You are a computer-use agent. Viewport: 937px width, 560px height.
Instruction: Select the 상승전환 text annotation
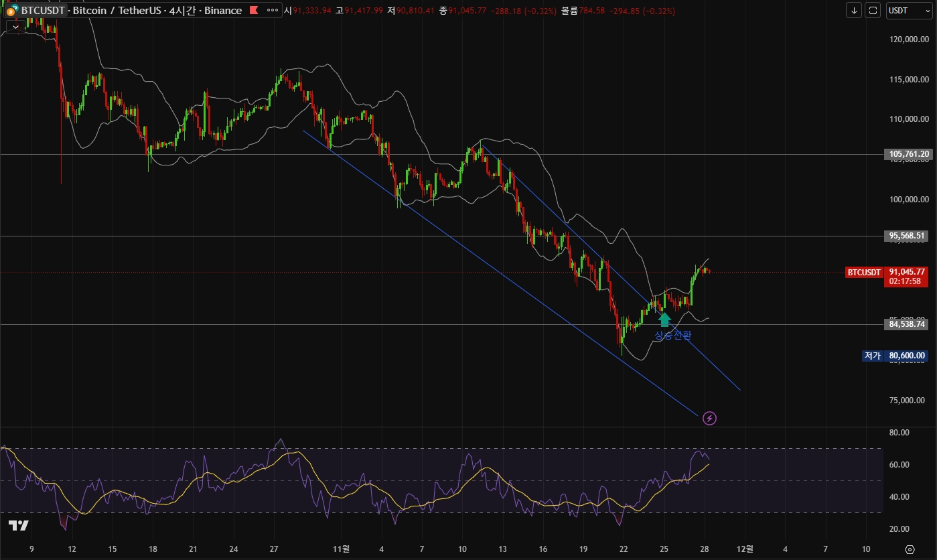point(672,335)
